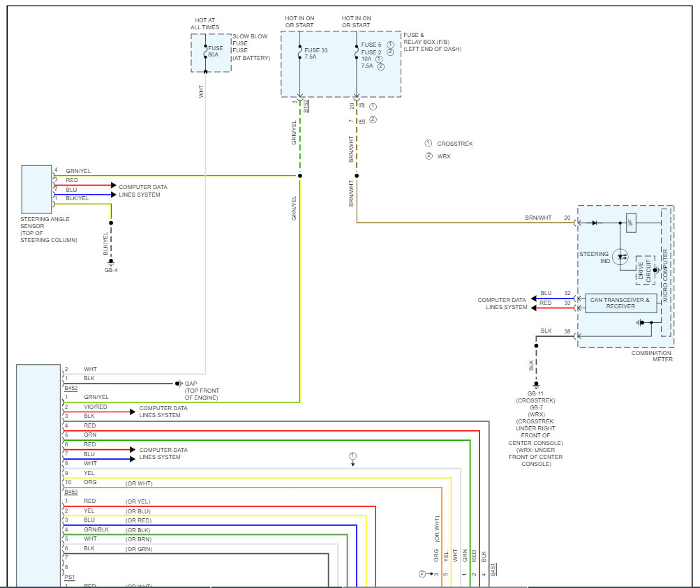Image resolution: width=700 pixels, height=588 pixels.
Task: Click the PS1 connector label
Action: [x=70, y=577]
